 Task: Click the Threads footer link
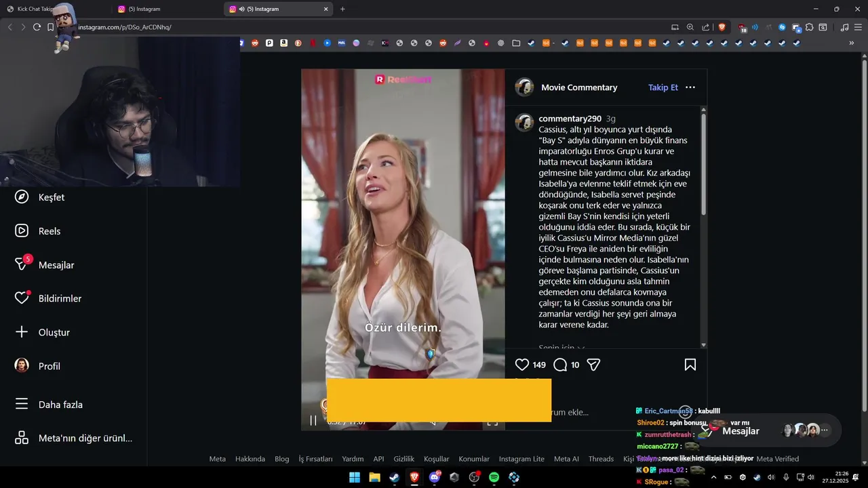601,459
